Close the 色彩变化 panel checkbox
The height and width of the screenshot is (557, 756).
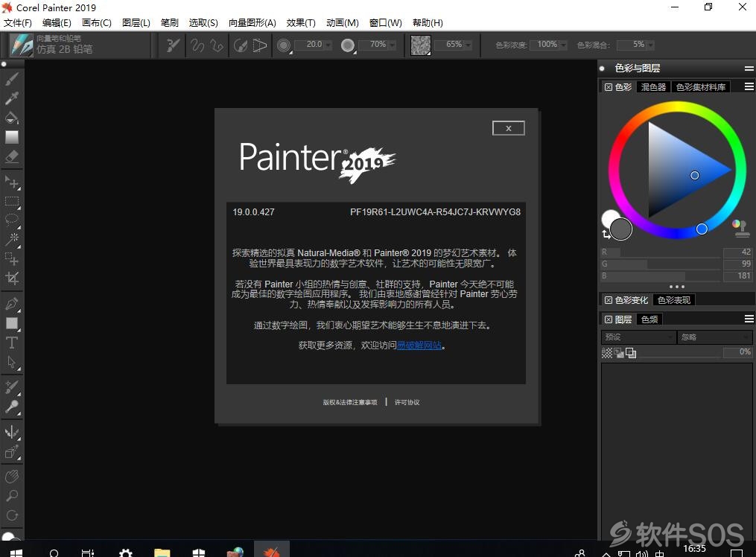[609, 300]
